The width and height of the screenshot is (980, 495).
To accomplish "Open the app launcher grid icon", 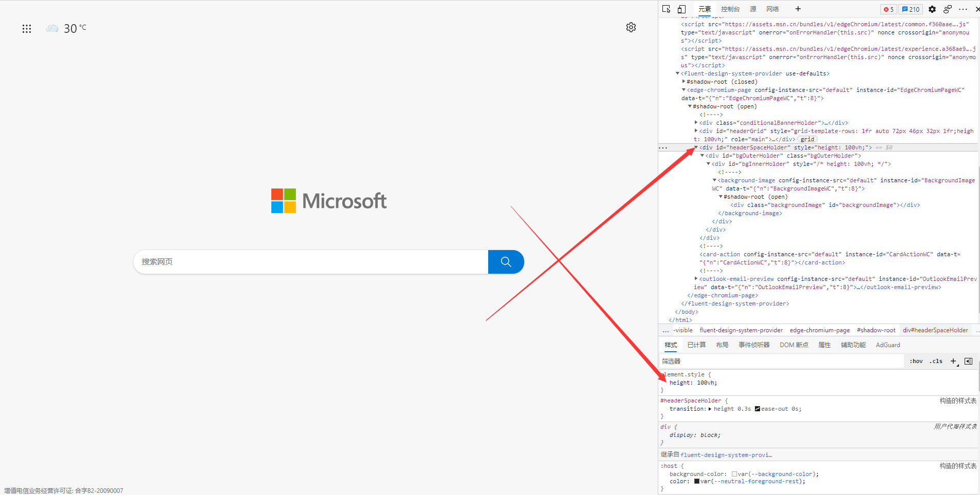I will coord(27,29).
